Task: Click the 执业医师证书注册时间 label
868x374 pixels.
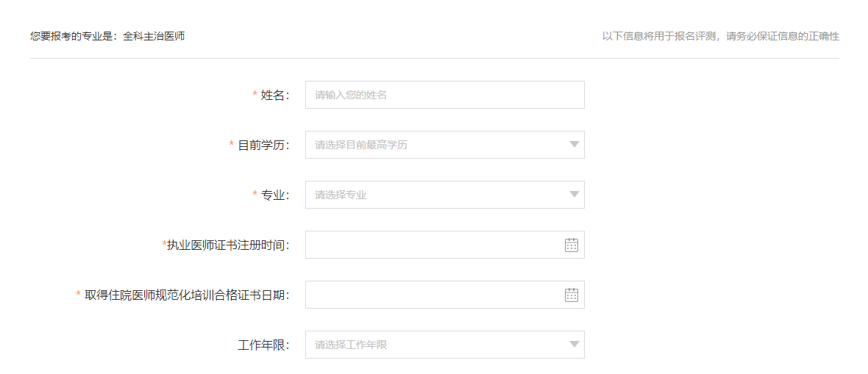Action: click(228, 245)
